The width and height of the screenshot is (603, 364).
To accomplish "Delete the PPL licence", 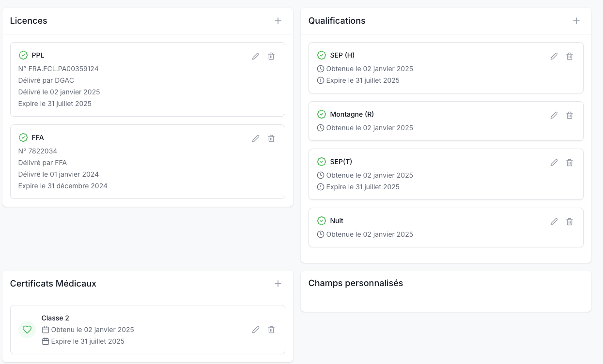I will coord(271,56).
